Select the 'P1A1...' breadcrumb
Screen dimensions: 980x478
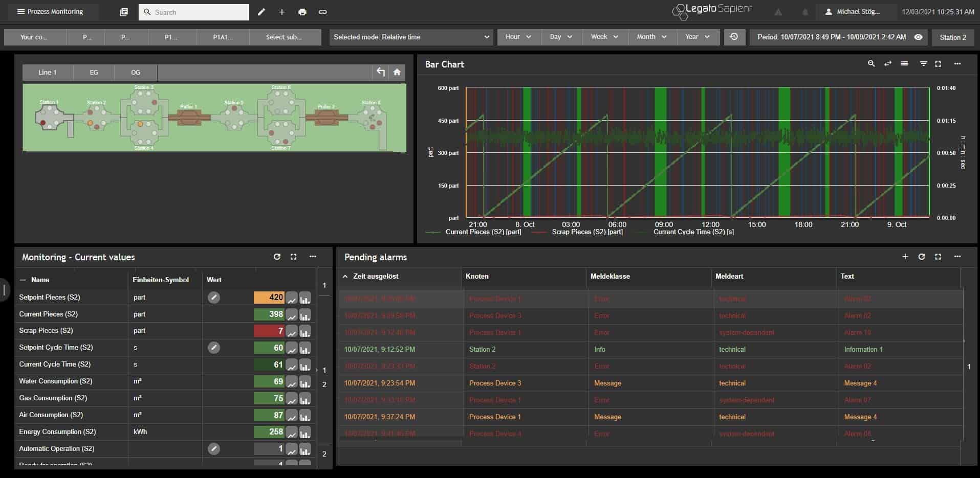click(223, 37)
